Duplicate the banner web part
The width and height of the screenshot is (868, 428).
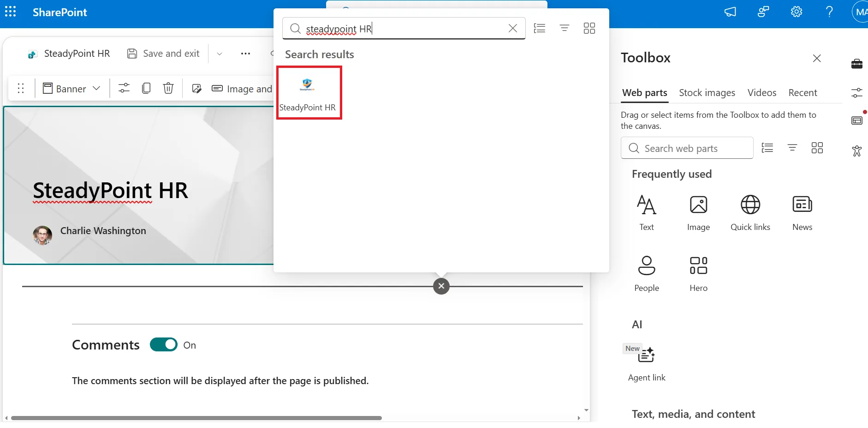point(146,88)
